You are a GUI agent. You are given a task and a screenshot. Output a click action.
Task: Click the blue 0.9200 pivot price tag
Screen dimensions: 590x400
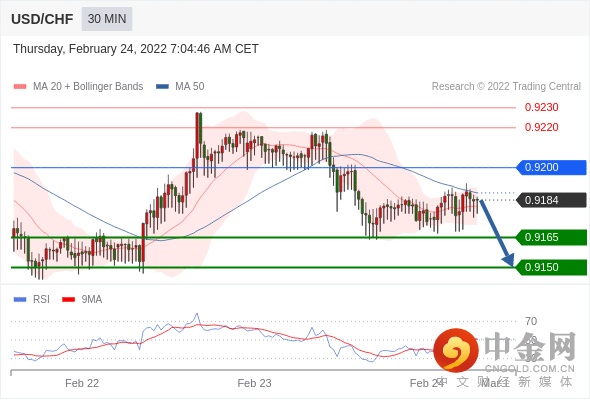pos(552,167)
